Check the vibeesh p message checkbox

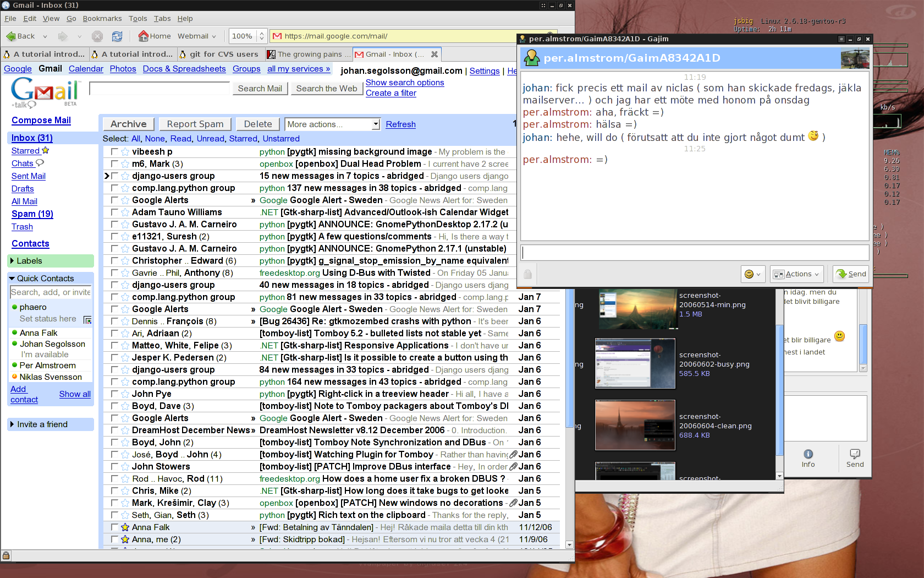coord(114,152)
